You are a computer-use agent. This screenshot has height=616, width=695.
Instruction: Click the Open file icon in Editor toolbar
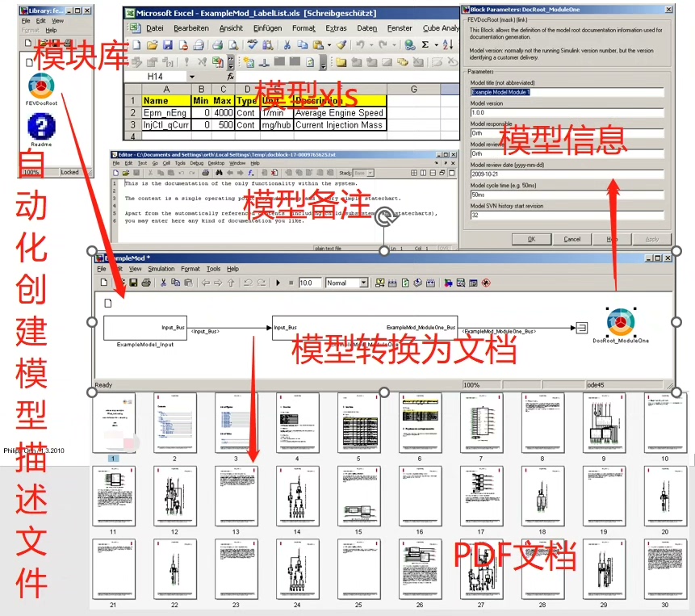(126, 173)
